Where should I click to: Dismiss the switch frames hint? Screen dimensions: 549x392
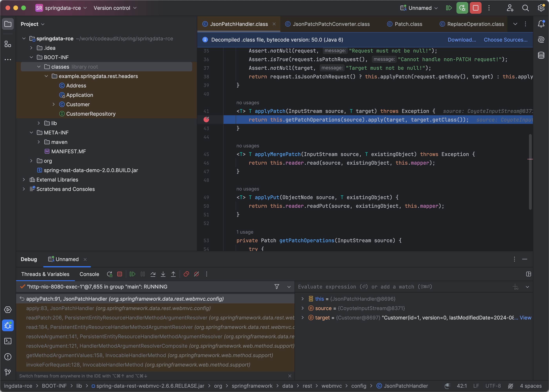click(x=290, y=376)
